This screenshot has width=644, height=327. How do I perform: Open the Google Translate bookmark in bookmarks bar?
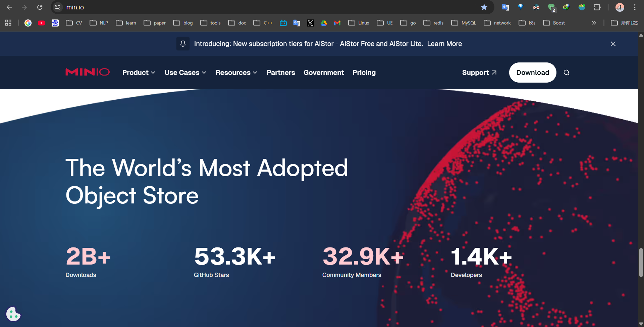297,23
